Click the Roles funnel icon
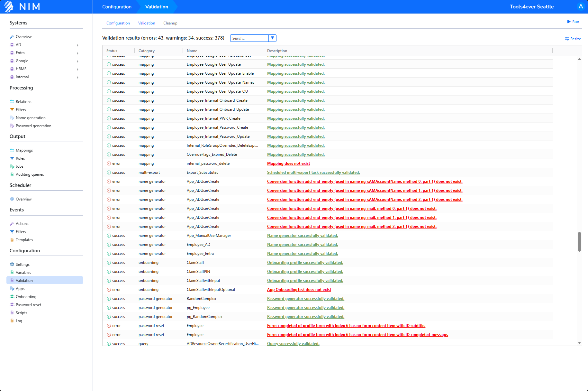The width and height of the screenshot is (588, 391). tap(12, 158)
